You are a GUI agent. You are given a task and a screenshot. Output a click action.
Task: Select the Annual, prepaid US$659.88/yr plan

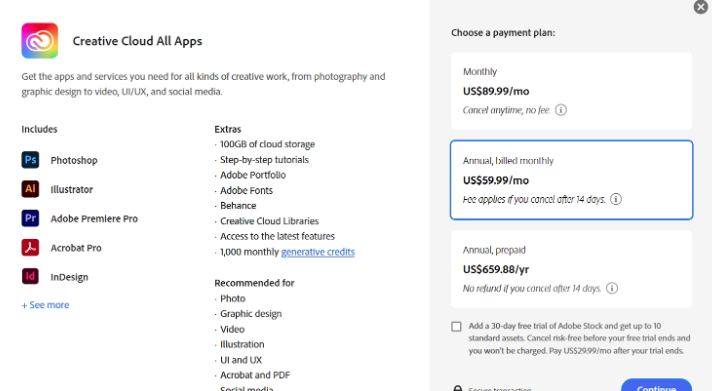pyautogui.click(x=571, y=269)
